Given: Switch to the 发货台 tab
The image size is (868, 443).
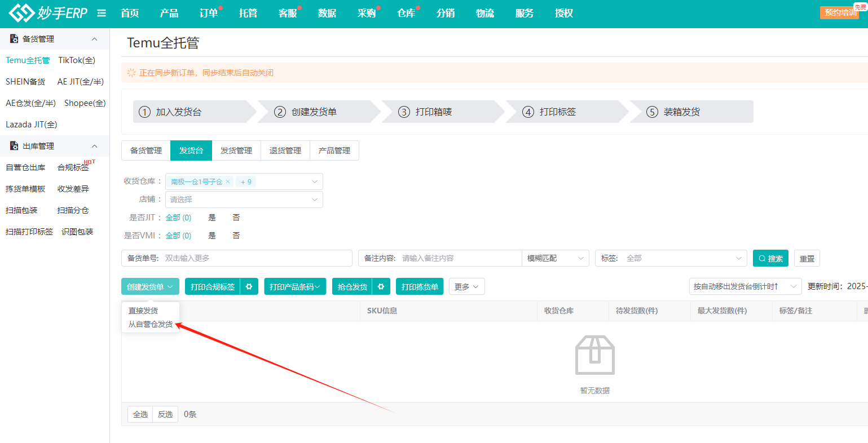Looking at the screenshot, I should pyautogui.click(x=191, y=150).
